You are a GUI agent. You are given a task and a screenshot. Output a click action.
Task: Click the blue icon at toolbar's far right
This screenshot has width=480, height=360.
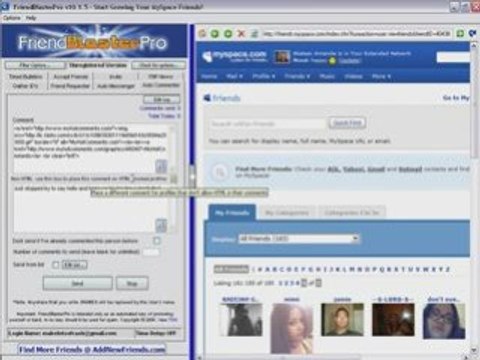point(473,33)
